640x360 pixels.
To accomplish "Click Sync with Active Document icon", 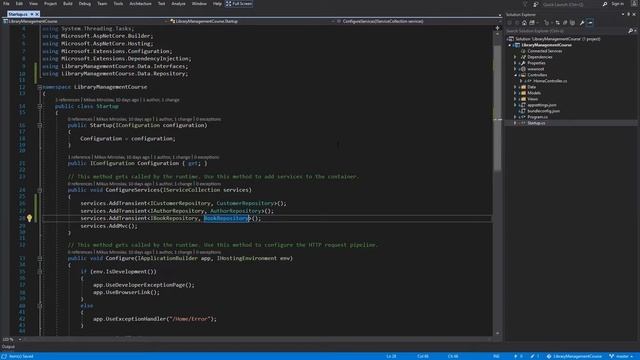I will pyautogui.click(x=558, y=23).
